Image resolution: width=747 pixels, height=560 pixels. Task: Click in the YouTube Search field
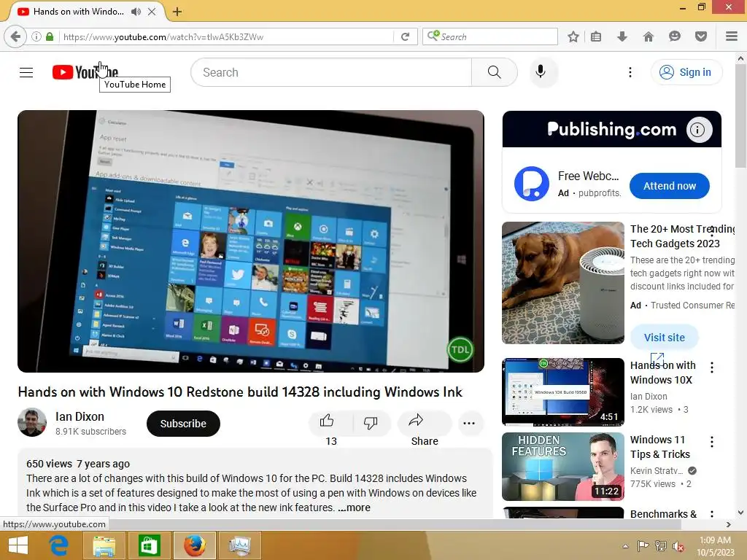coord(331,72)
